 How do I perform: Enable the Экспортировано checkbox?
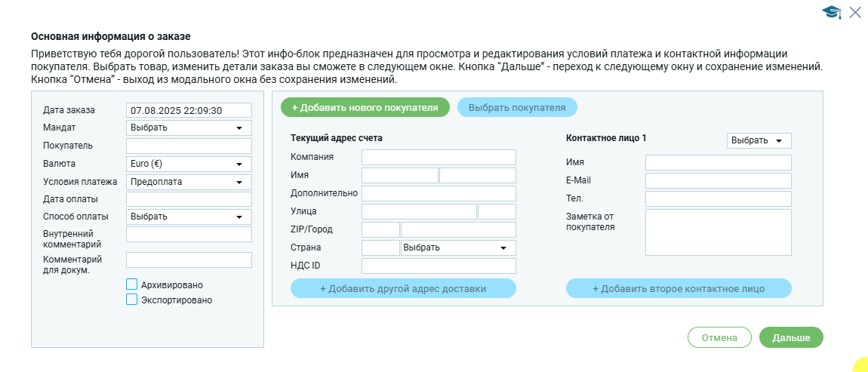coord(132,300)
